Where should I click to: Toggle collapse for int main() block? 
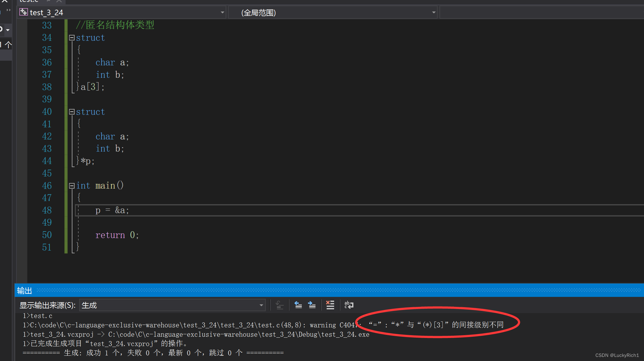point(72,185)
